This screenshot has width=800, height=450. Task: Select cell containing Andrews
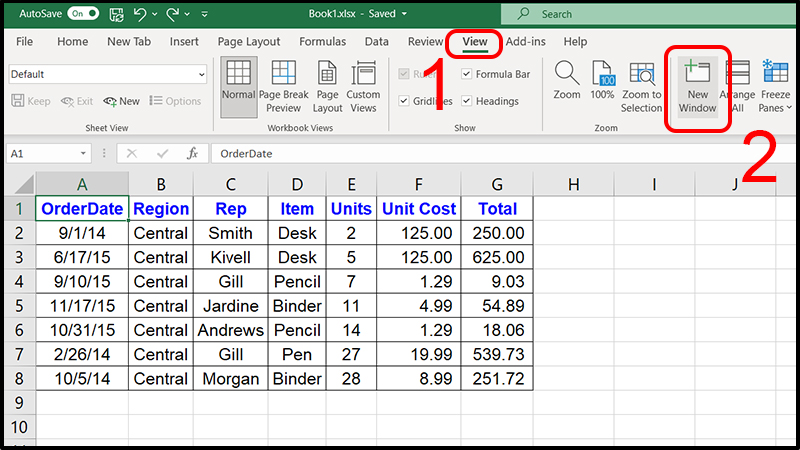231,330
